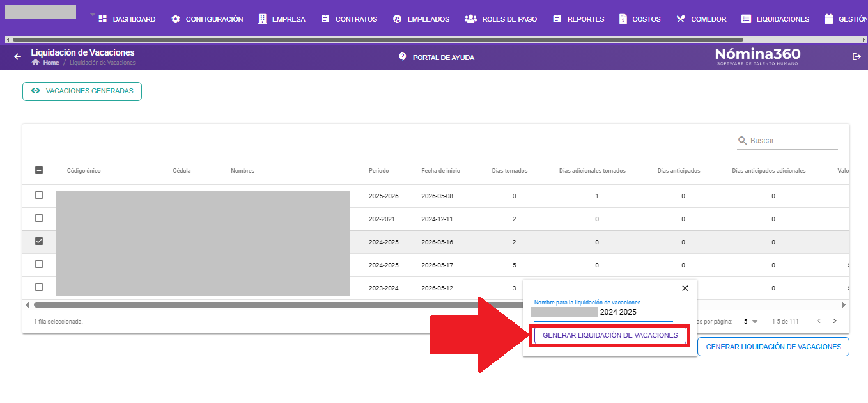Click the Comedor utensils icon
Image resolution: width=868 pixels, height=403 pixels.
(x=681, y=19)
